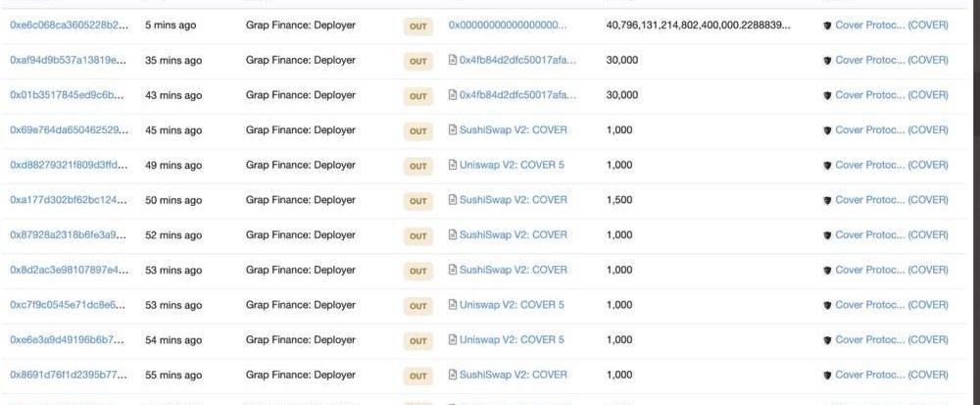Click Cover Protocol token icon in 43 mins row

pos(828,96)
